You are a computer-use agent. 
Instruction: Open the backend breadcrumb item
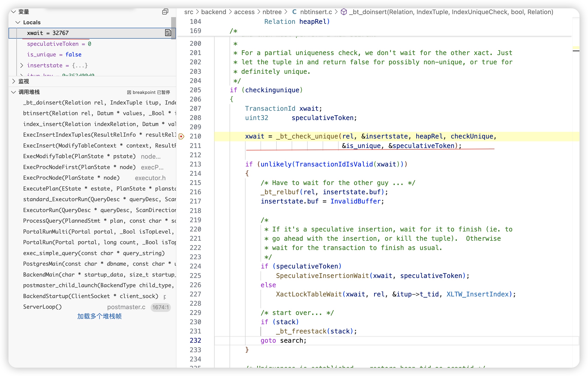click(x=213, y=12)
